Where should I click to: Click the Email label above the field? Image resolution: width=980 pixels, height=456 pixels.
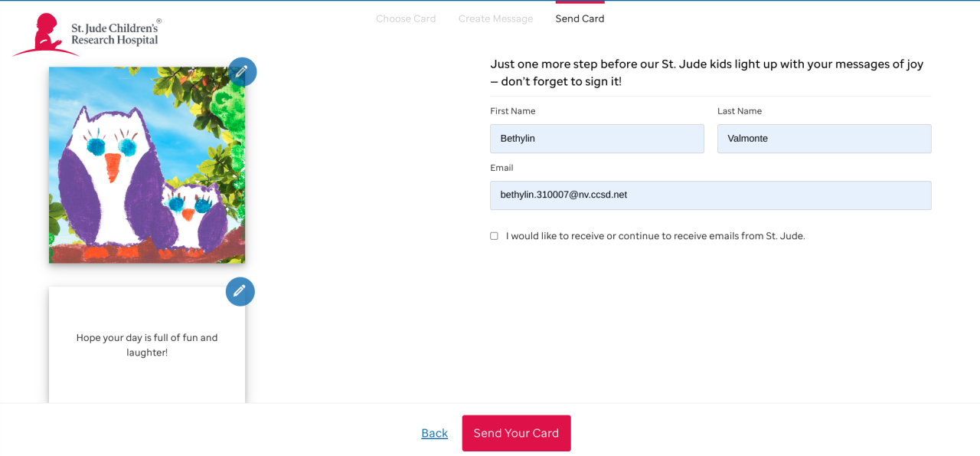501,168
